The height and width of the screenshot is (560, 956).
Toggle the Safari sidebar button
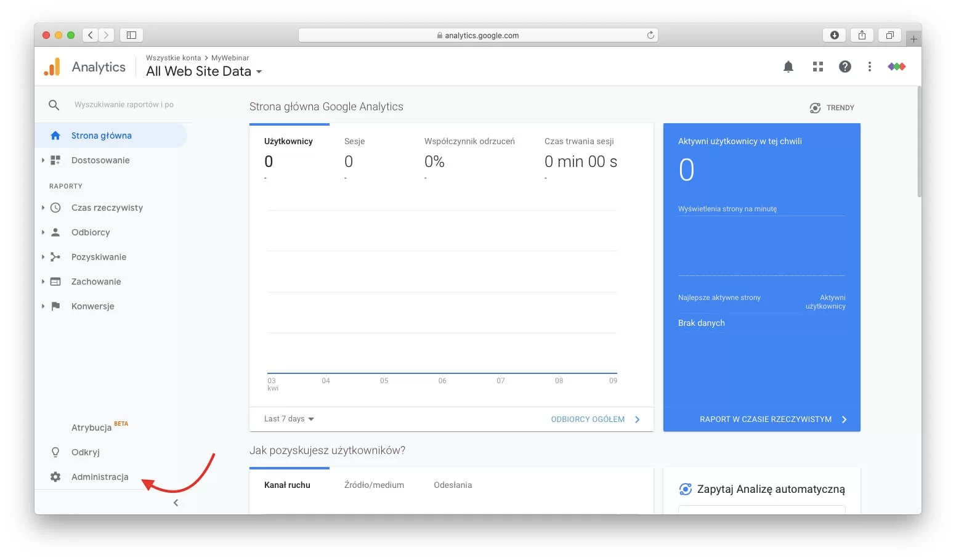click(131, 35)
